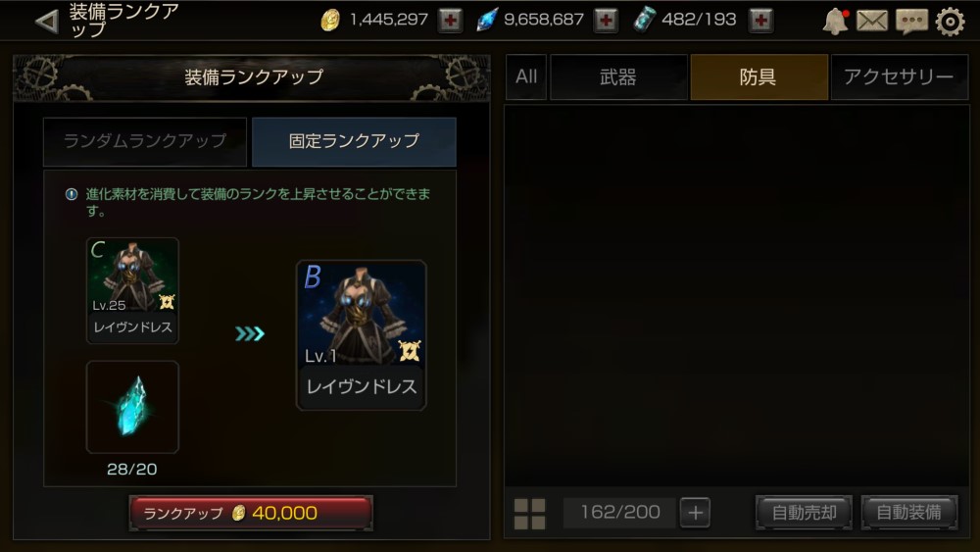This screenshot has width=980, height=552.
Task: Click the 自動売却 button
Action: coord(804,513)
